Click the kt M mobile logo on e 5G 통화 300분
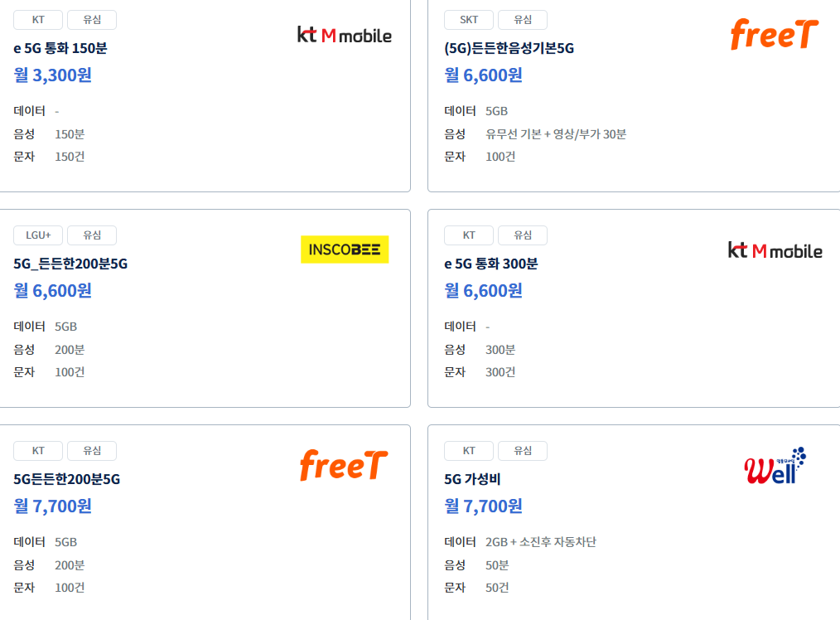The height and width of the screenshot is (620, 840). (x=775, y=249)
